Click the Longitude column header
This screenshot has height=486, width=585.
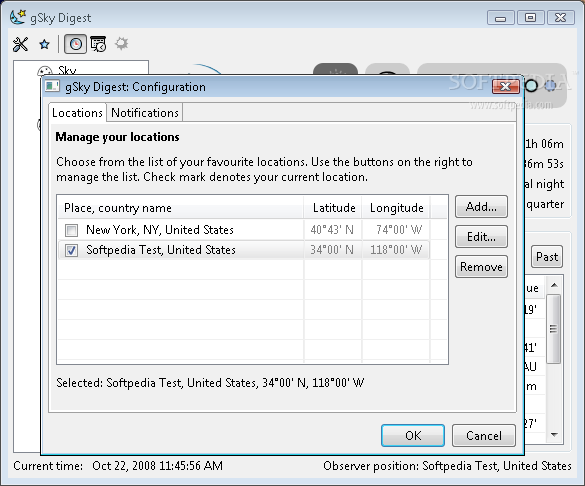click(x=396, y=208)
